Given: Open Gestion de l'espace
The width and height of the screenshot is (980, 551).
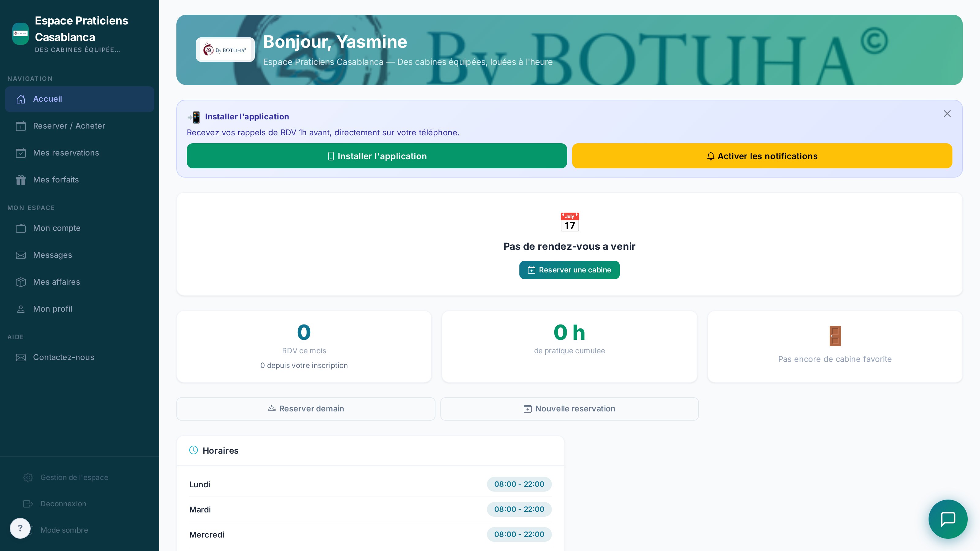Looking at the screenshot, I should [x=74, y=478].
